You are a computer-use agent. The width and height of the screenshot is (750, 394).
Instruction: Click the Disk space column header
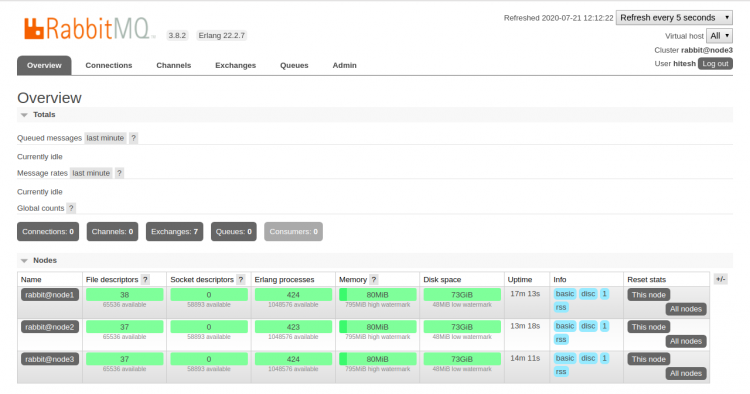(442, 280)
